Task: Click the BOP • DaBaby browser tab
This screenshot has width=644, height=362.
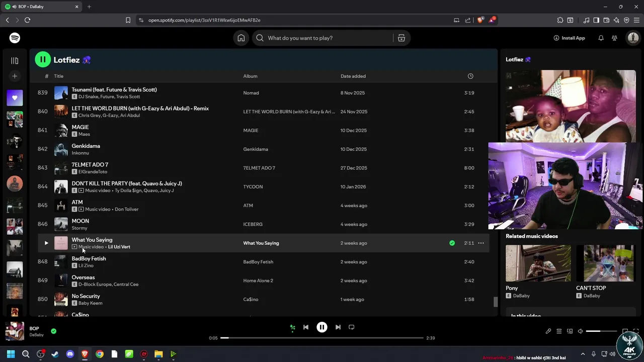Action: [43, 7]
